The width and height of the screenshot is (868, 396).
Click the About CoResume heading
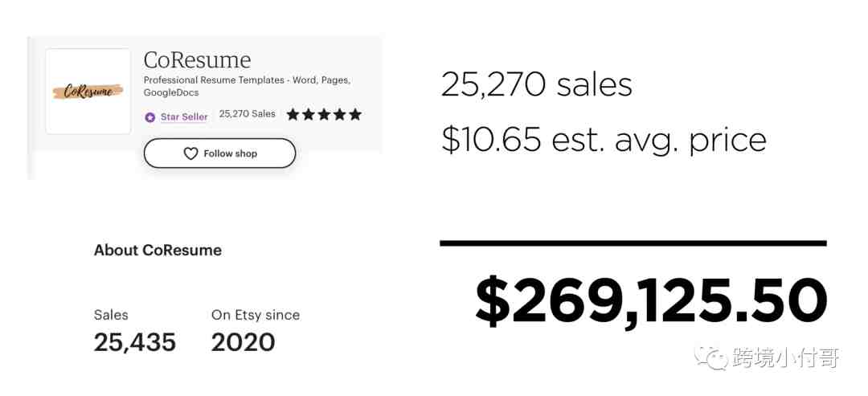tap(158, 250)
